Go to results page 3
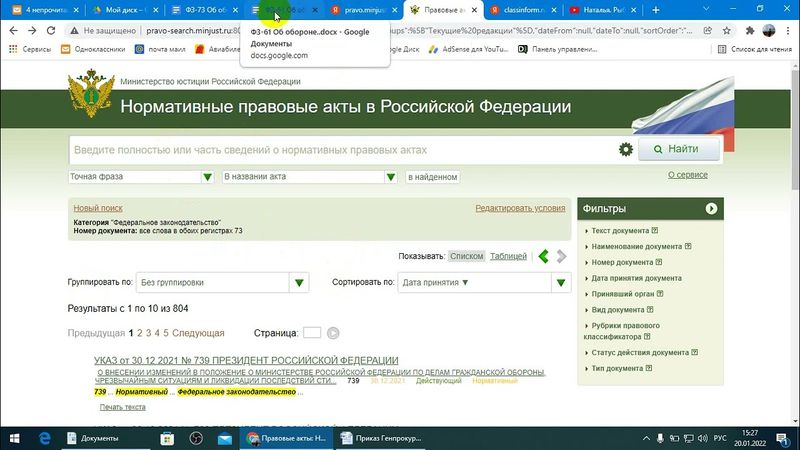800x450 pixels. coord(148,333)
